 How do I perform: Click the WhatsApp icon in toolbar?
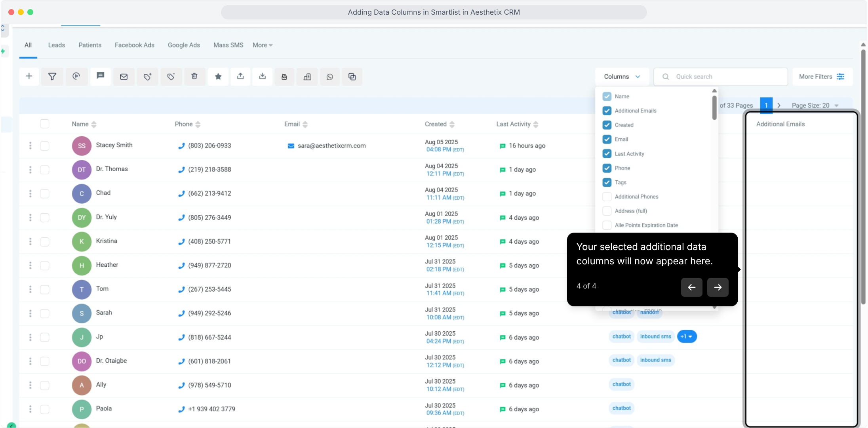pos(330,76)
